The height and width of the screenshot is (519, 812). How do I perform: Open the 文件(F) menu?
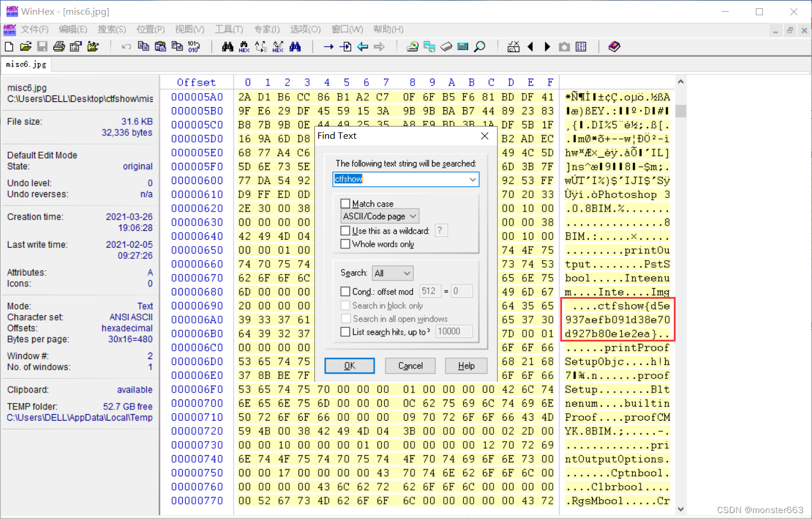(x=35, y=29)
